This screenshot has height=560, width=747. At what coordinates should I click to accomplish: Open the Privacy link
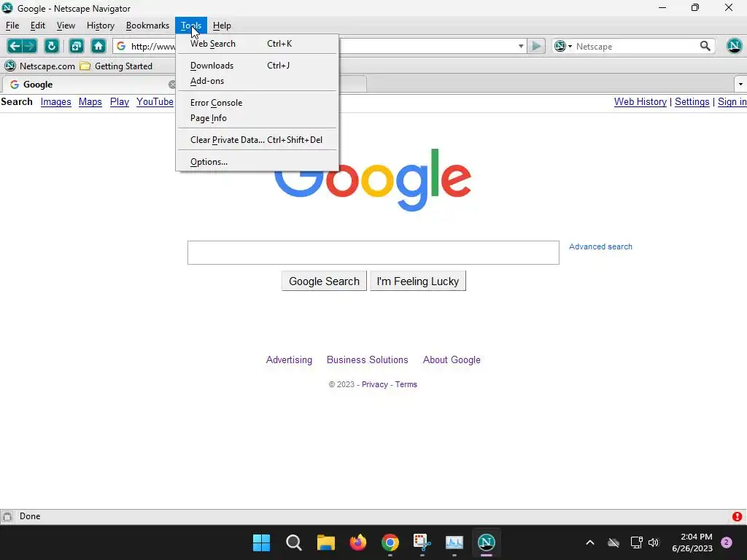tap(374, 384)
